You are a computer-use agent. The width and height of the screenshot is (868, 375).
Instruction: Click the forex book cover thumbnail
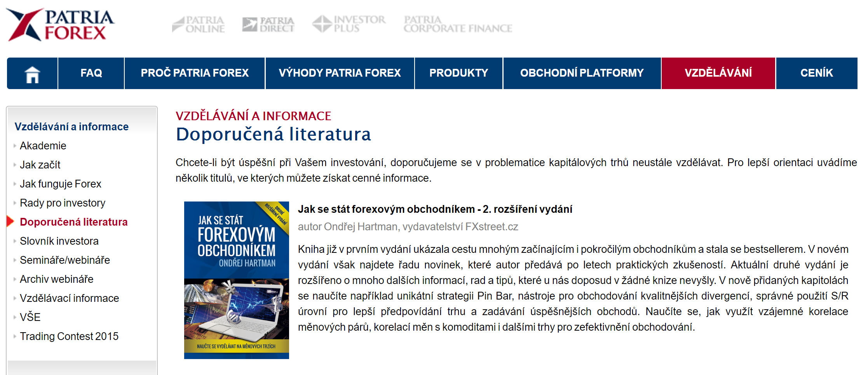(x=236, y=280)
